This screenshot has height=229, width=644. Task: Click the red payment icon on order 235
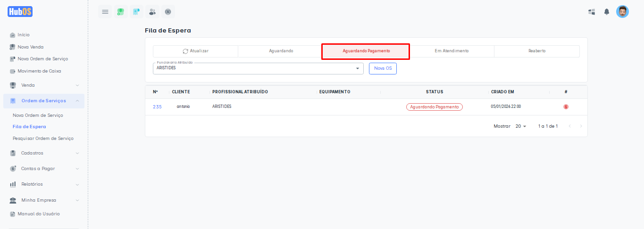coord(566,107)
